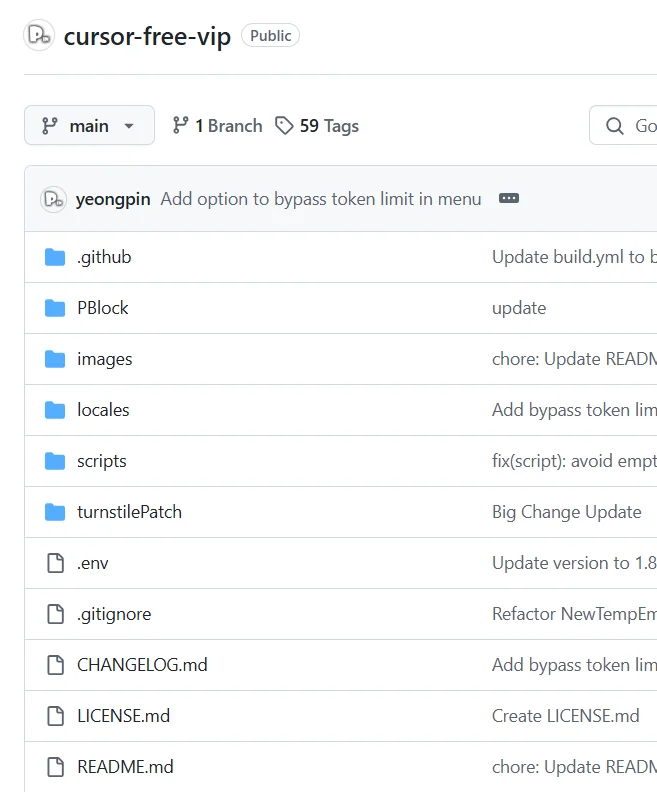657x792 pixels.
Task: Click the PBlock folder icon
Action: (55, 308)
